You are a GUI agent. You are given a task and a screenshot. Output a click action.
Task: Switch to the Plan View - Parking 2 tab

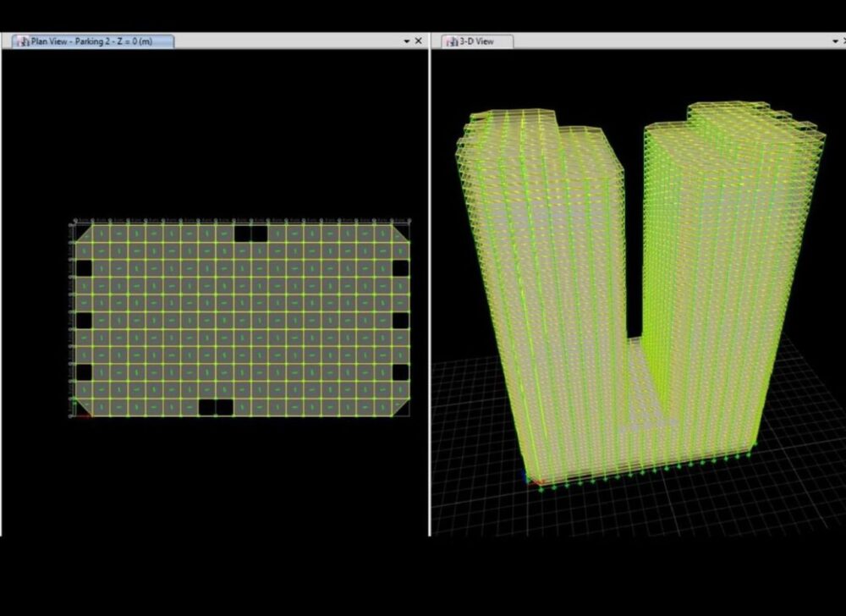click(x=91, y=41)
